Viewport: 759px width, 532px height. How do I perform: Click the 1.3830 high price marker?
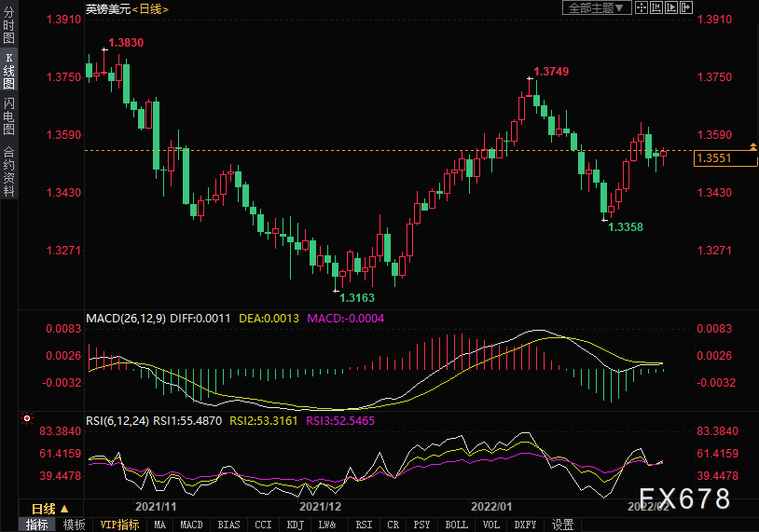click(x=126, y=43)
